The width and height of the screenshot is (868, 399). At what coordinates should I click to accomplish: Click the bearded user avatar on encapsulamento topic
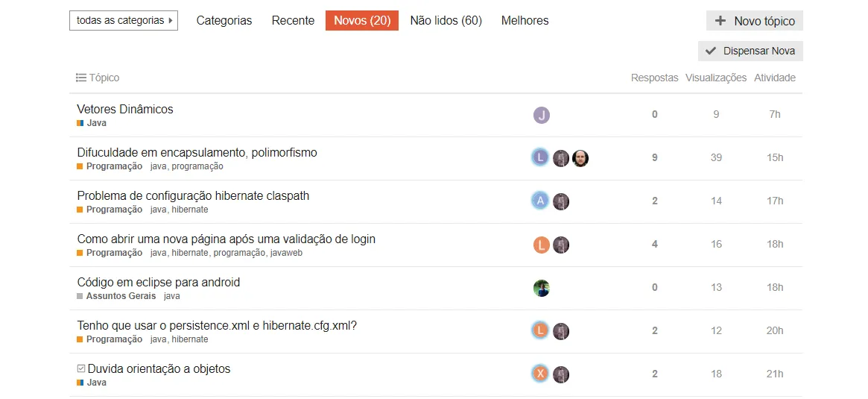(x=580, y=158)
